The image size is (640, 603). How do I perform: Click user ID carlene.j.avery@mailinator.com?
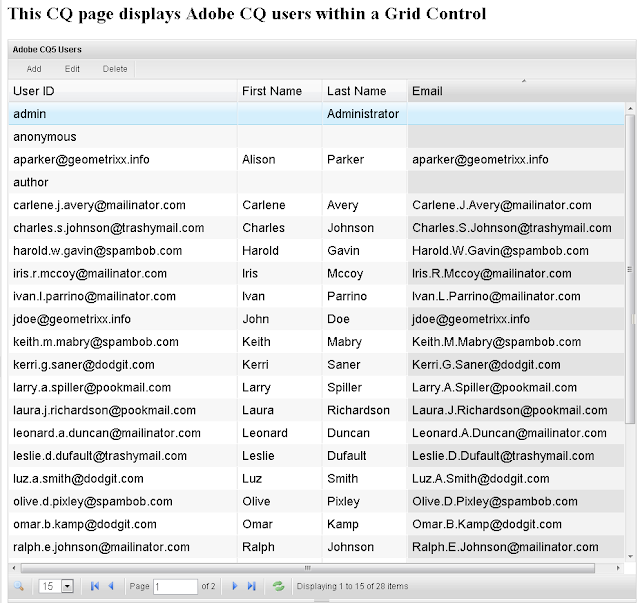99,205
